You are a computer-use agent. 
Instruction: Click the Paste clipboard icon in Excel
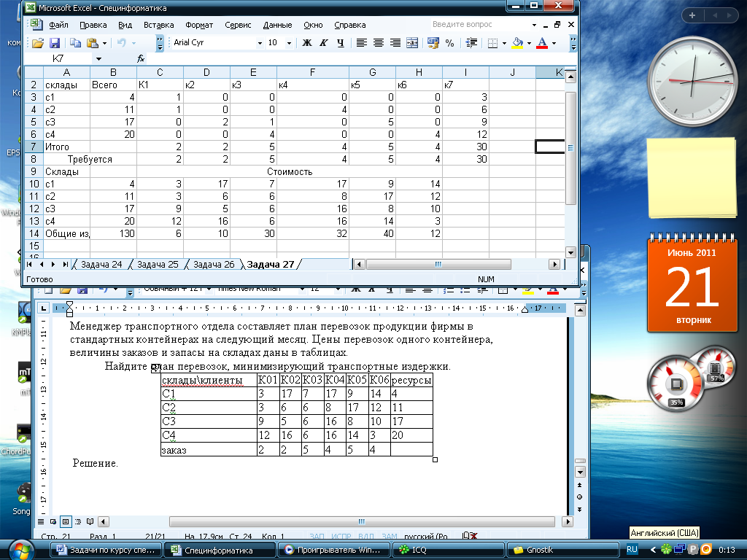93,43
